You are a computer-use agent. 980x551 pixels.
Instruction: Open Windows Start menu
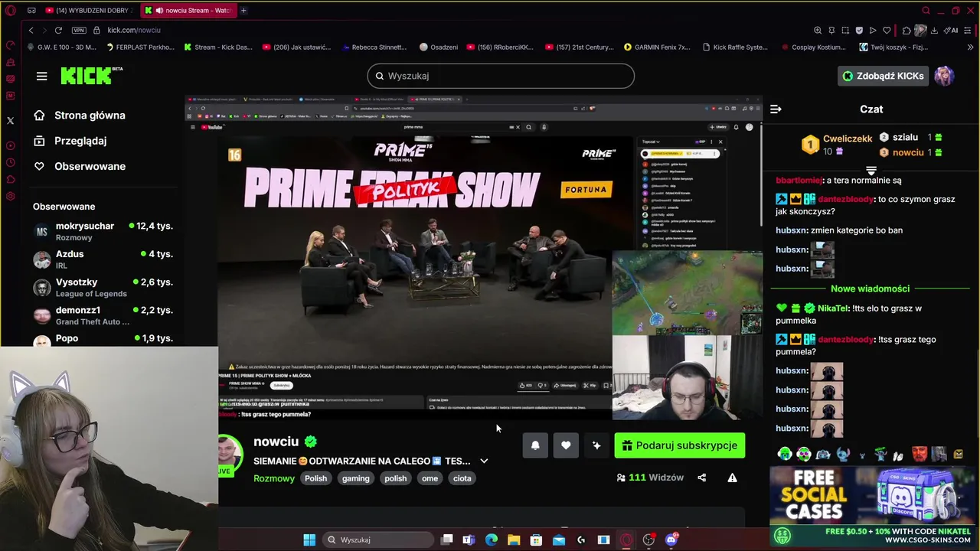309,540
